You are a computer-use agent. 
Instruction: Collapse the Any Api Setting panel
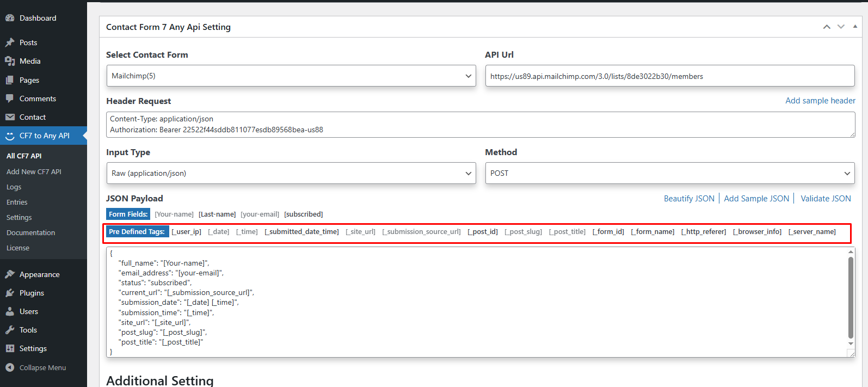coord(855,27)
